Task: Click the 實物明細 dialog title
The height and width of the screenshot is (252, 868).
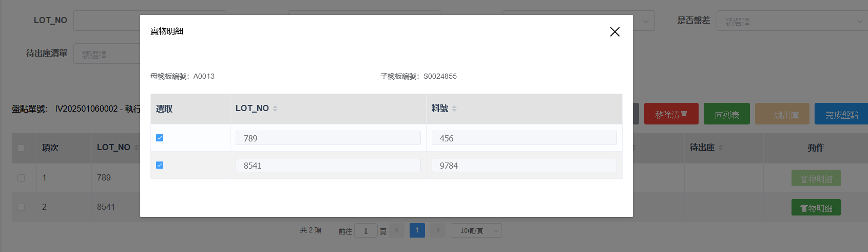Action: click(x=167, y=31)
